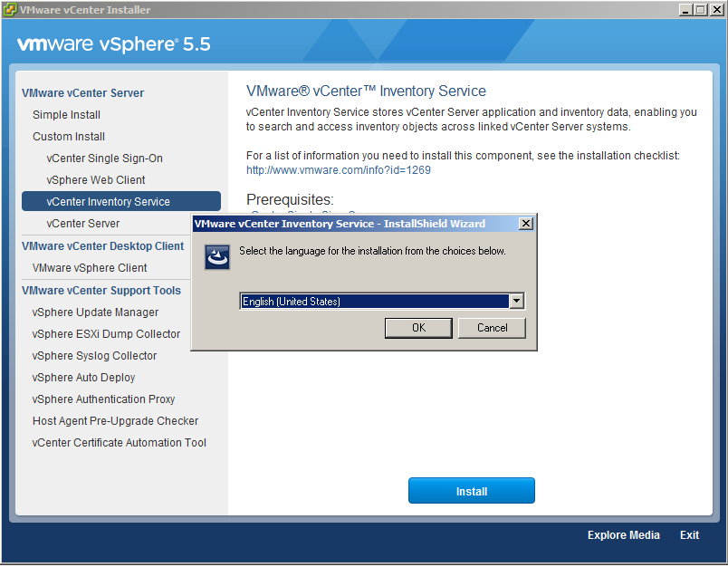Select vSphere ESXi Dump Collector

pos(106,334)
